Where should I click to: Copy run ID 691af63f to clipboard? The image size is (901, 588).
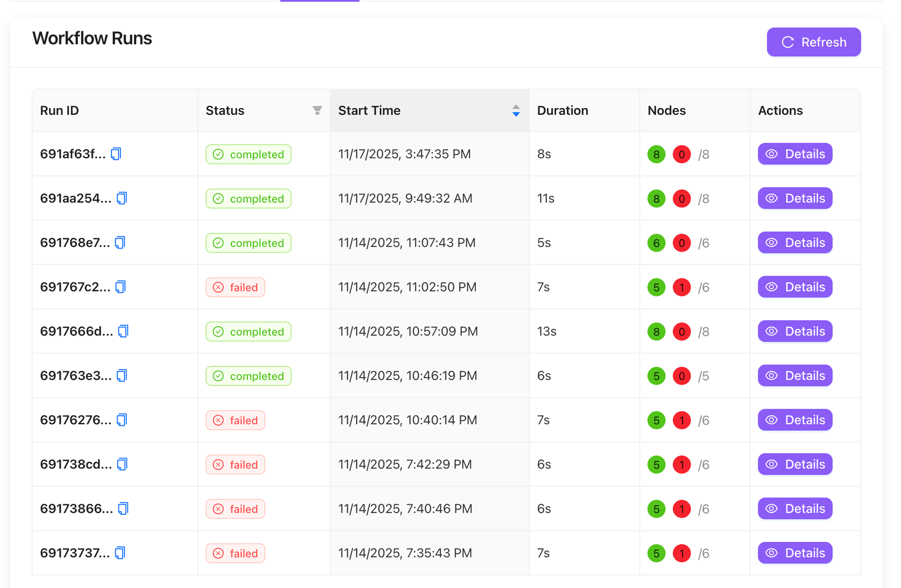pos(116,154)
